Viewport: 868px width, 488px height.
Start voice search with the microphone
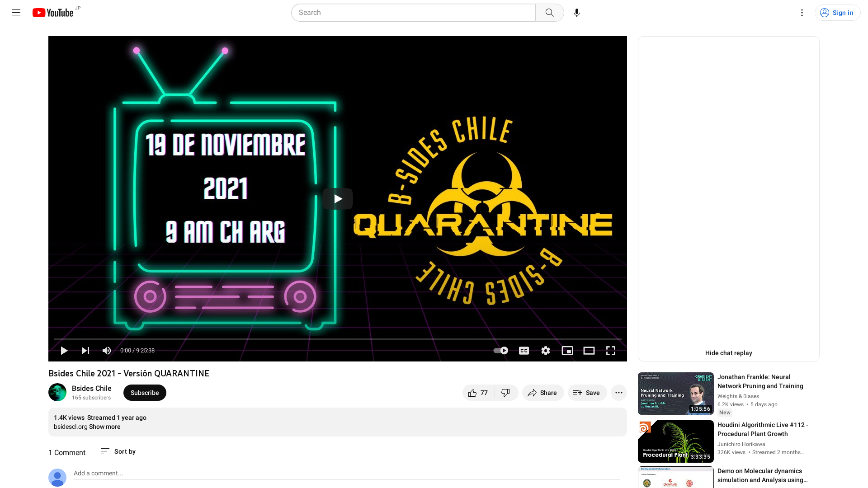click(576, 13)
